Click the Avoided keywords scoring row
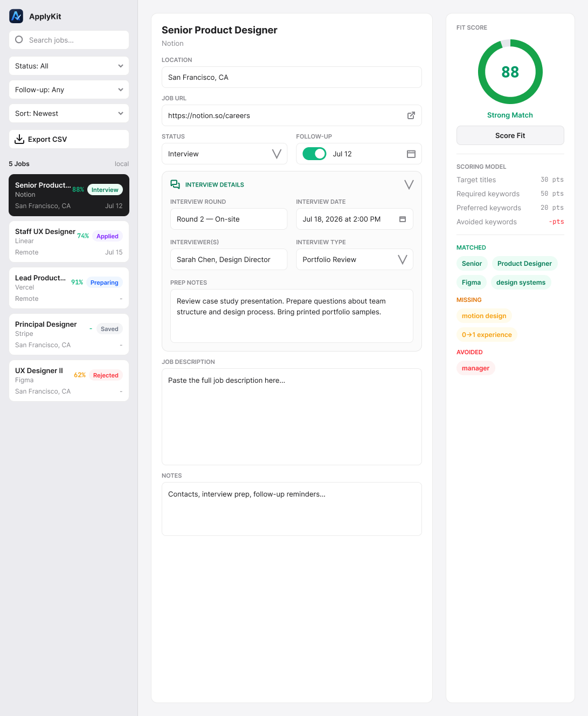This screenshot has width=588, height=716. [510, 222]
